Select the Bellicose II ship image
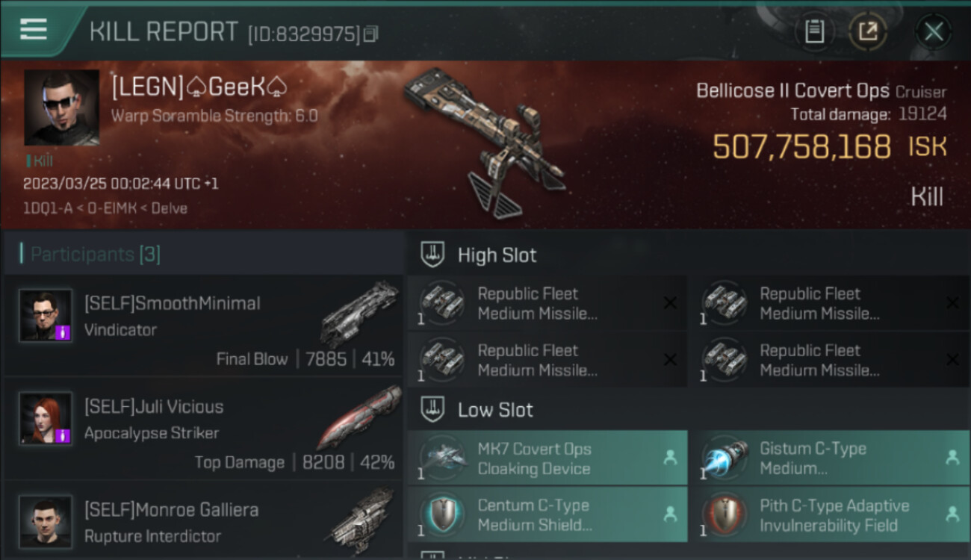This screenshot has height=560, width=971. pos(484,140)
